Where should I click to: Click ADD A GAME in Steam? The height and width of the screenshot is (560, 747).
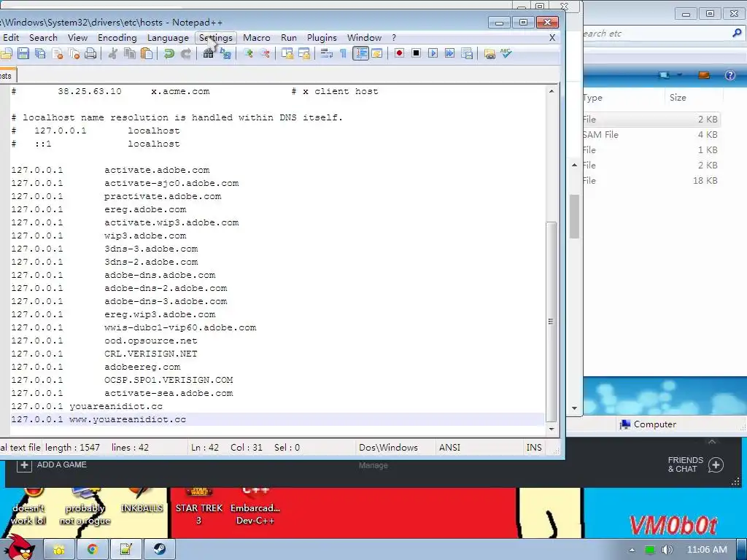pyautogui.click(x=52, y=464)
